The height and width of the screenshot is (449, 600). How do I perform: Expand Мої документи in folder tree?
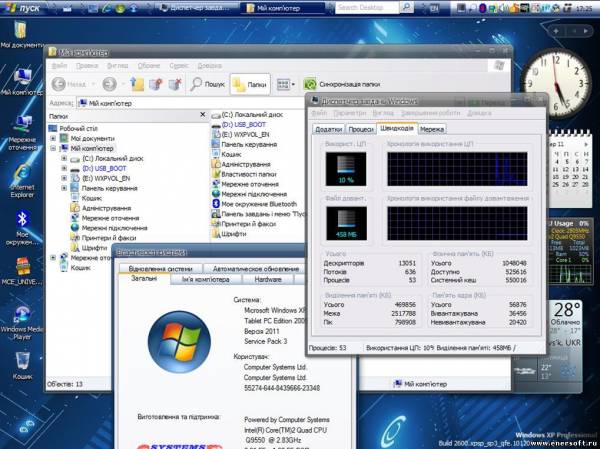pyautogui.click(x=53, y=139)
